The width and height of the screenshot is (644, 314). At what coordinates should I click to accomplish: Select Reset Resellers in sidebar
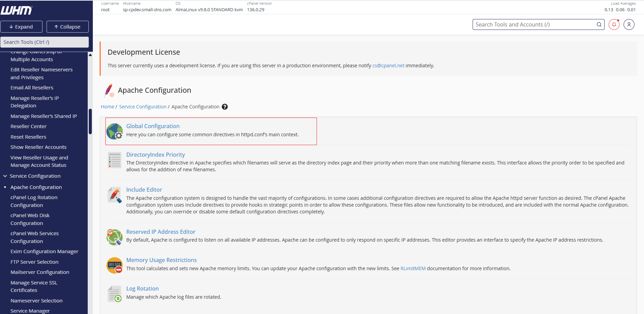click(x=28, y=137)
